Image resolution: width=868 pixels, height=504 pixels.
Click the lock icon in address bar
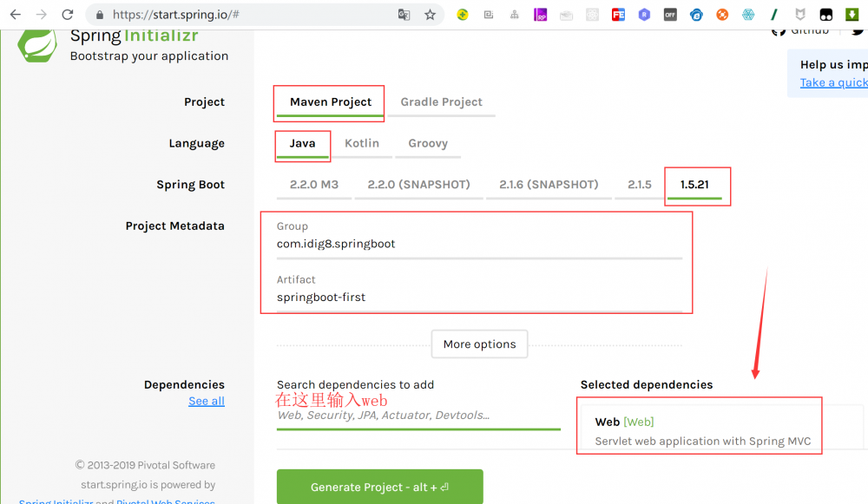coord(100,15)
